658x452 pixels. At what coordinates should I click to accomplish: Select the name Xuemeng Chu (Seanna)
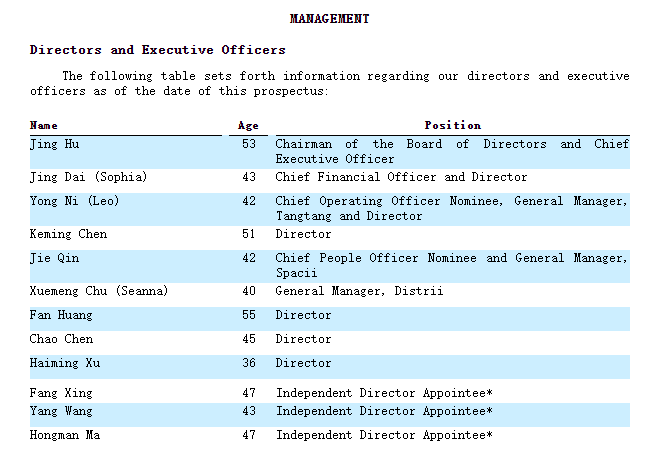click(99, 291)
